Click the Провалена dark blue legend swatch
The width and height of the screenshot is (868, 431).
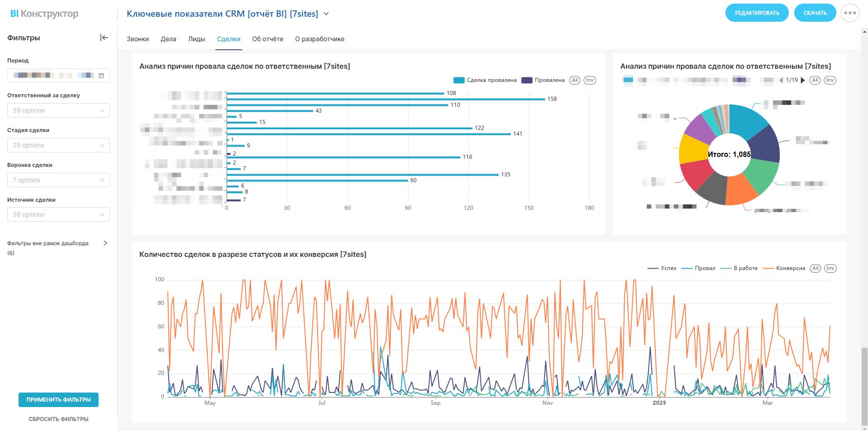tap(526, 80)
